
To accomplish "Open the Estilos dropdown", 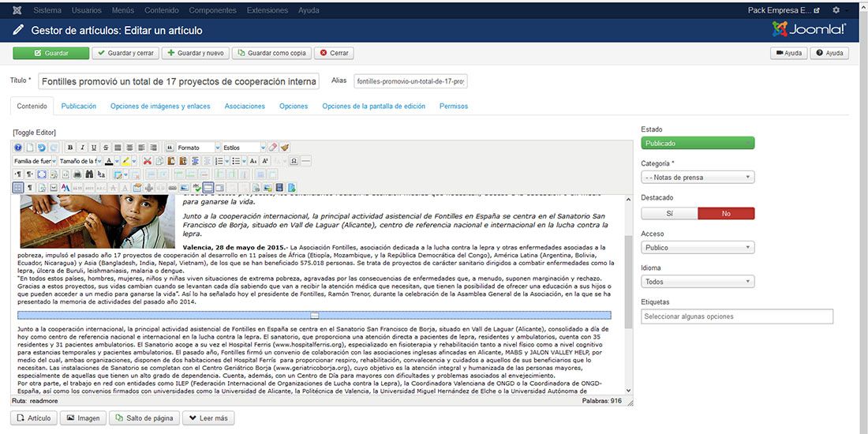I will point(244,148).
